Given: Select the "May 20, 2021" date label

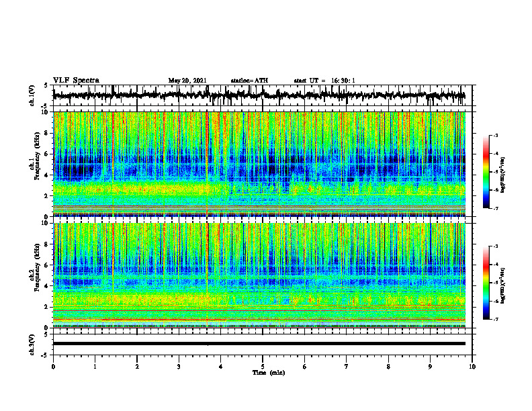Looking at the screenshot, I should click(x=187, y=81).
